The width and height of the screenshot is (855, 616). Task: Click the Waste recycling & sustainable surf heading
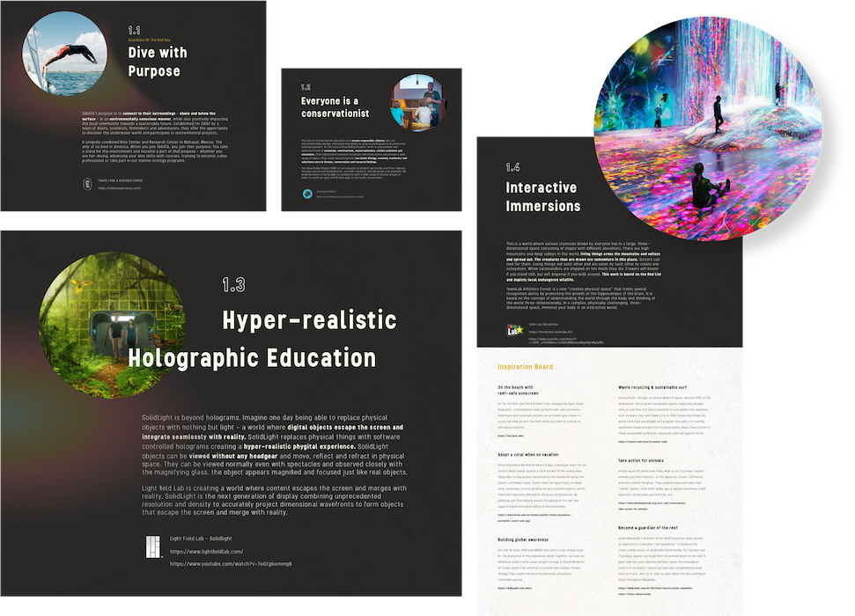pos(652,387)
